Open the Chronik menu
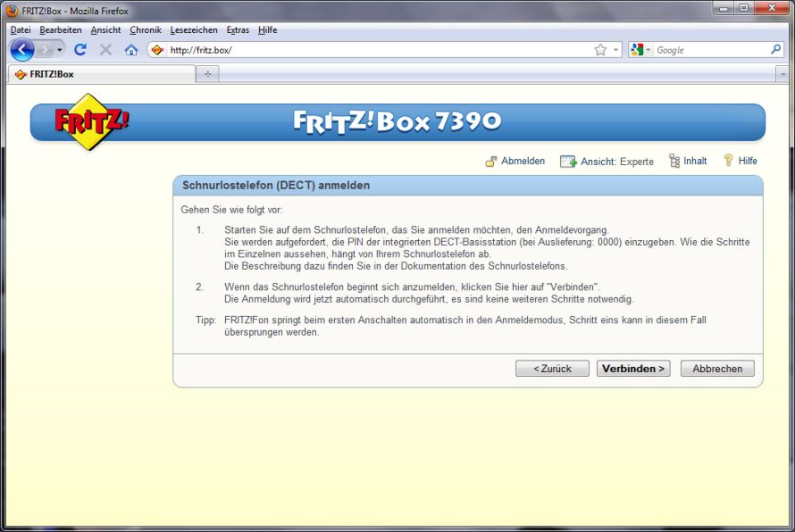Screen dimensions: 795x532 click(146, 29)
